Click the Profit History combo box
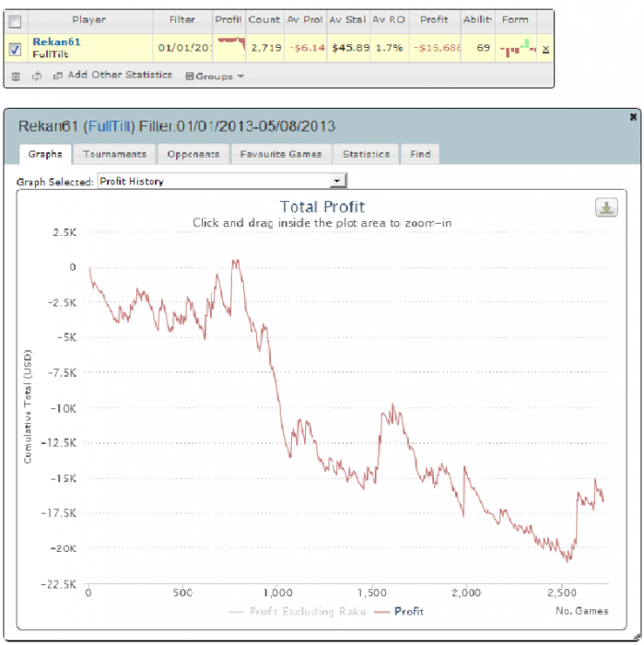The image size is (644, 645). [222, 181]
